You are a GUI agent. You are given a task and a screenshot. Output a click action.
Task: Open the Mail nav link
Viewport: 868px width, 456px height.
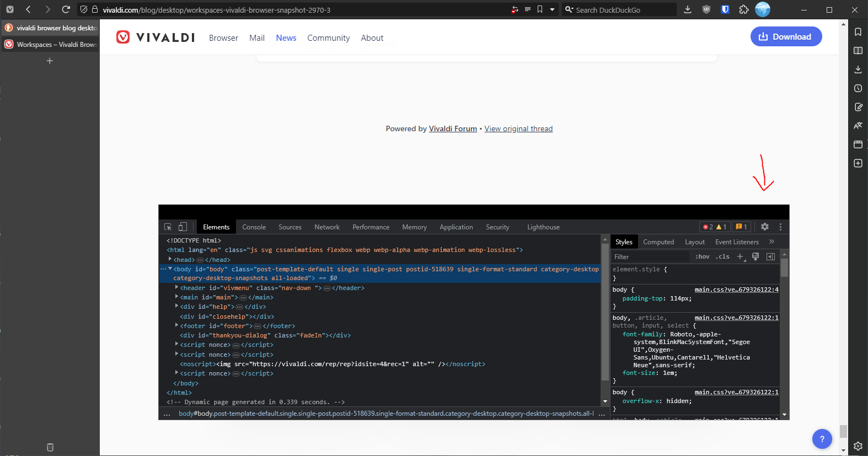tap(257, 37)
